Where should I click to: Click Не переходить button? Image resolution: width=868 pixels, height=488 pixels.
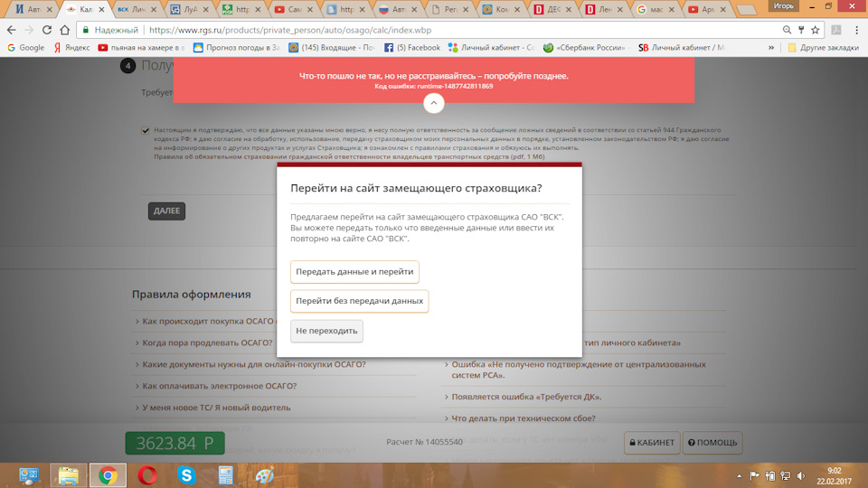pyautogui.click(x=326, y=331)
